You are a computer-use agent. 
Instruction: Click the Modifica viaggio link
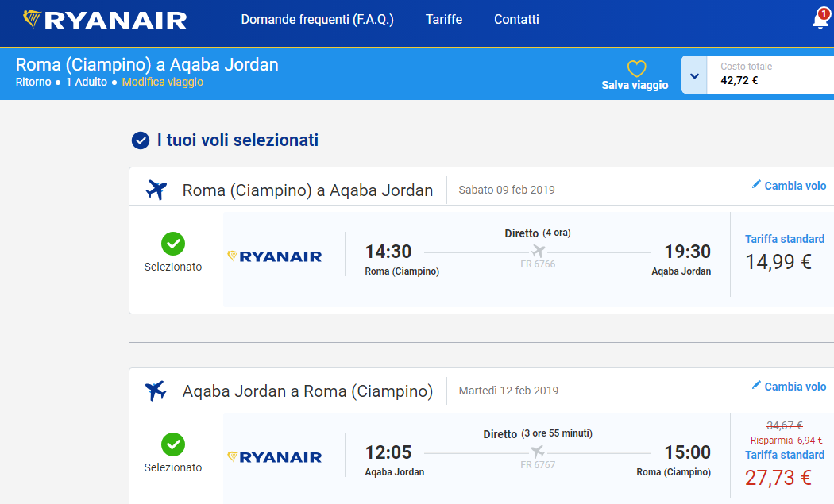point(163,82)
